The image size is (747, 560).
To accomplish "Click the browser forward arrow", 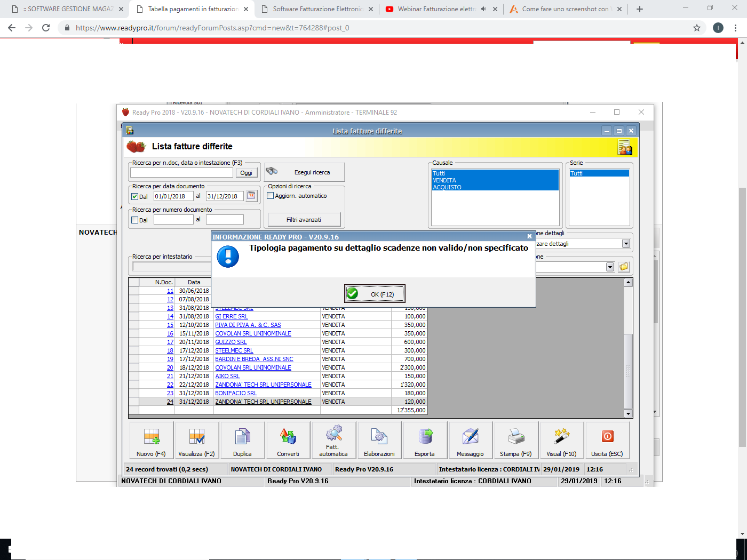I will tap(29, 28).
